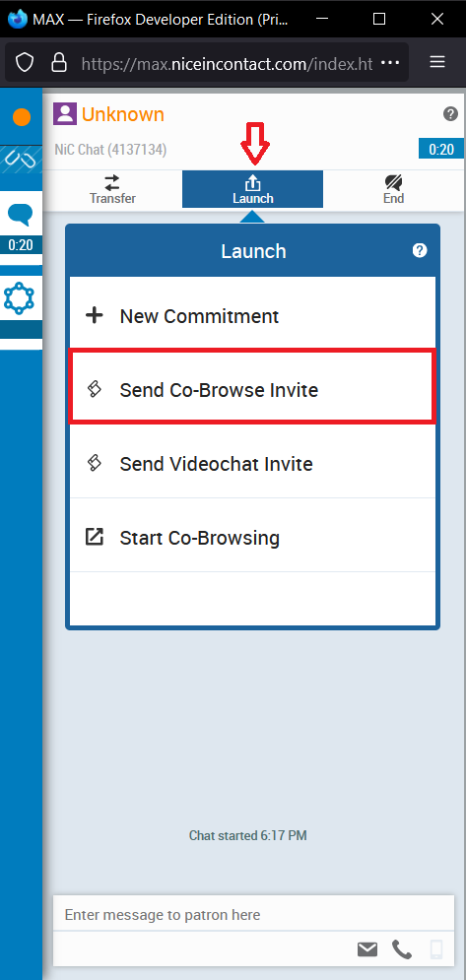Click the purple contact avatar icon
The width and height of the screenshot is (466, 980).
[x=65, y=113]
